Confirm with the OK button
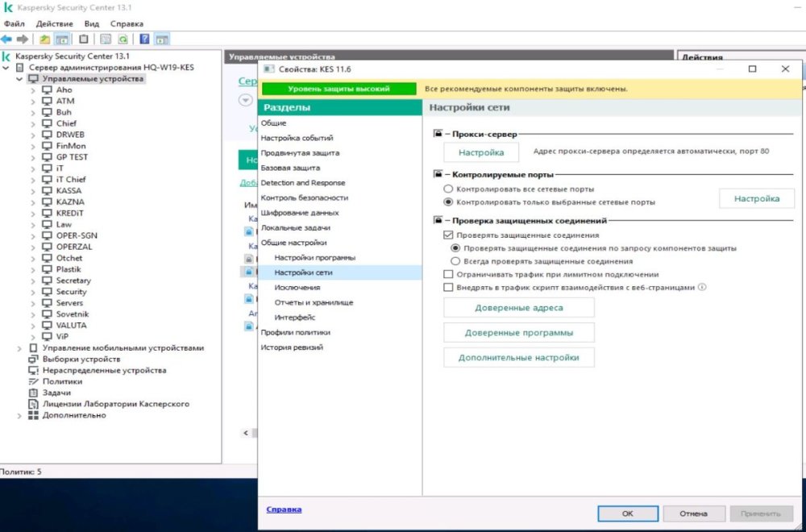Viewport: 806px width, 532px height. coord(628,513)
